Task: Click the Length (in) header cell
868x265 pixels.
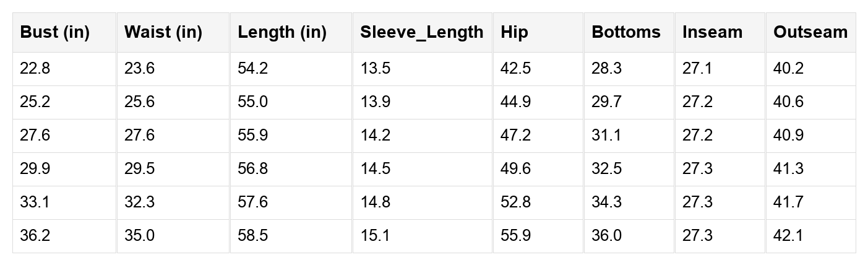Action: click(x=282, y=33)
